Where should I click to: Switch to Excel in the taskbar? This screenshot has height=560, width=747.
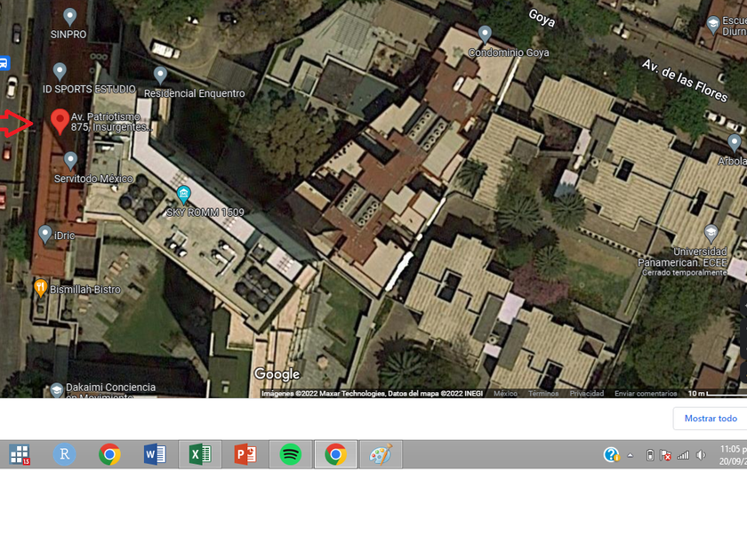pyautogui.click(x=199, y=455)
